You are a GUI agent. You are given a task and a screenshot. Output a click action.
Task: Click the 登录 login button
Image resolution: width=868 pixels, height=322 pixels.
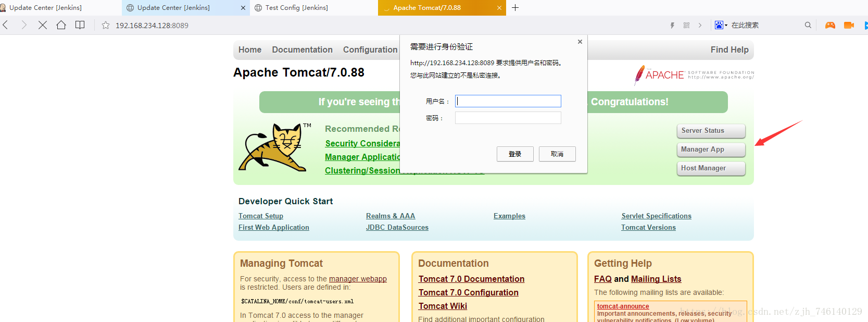(x=515, y=154)
